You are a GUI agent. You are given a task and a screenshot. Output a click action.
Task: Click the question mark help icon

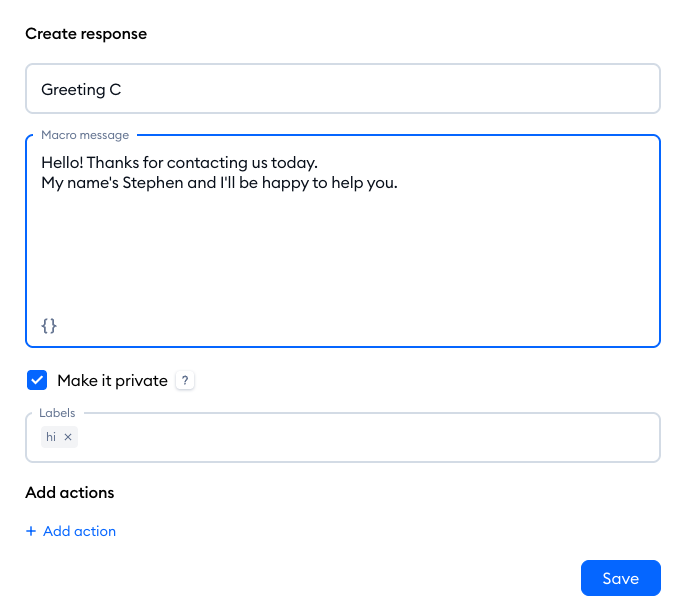click(185, 380)
